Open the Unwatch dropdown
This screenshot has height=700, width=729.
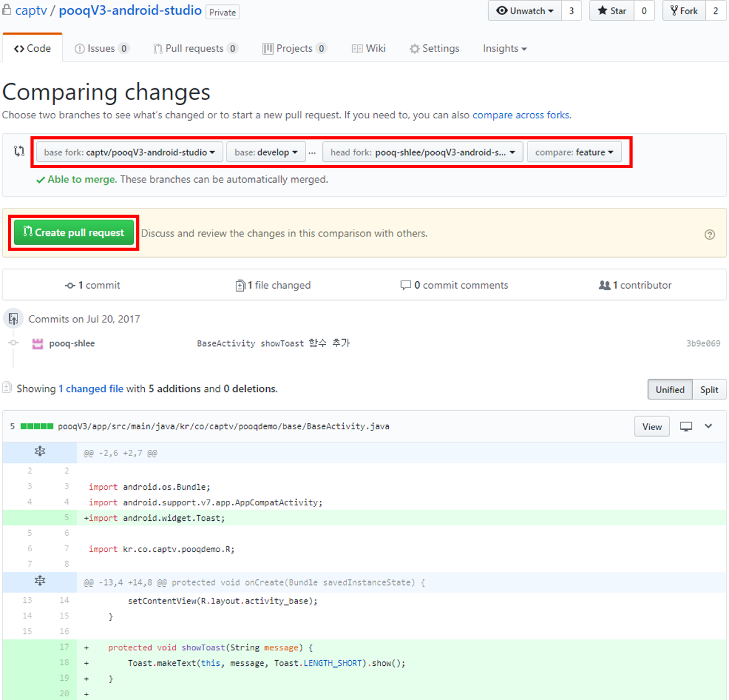point(525,11)
